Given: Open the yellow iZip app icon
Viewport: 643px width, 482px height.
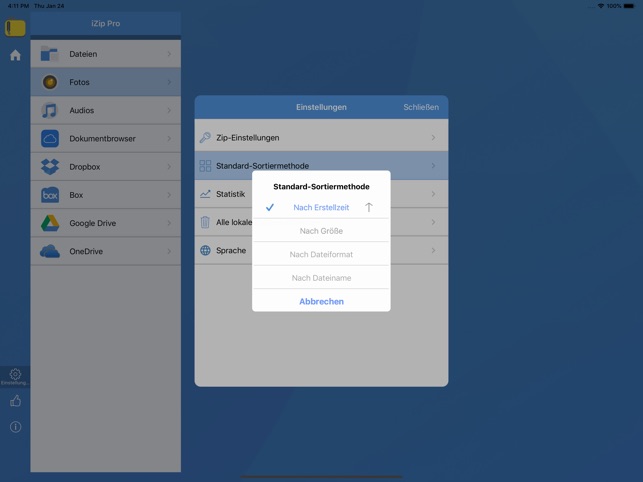Looking at the screenshot, I should coord(15,28).
